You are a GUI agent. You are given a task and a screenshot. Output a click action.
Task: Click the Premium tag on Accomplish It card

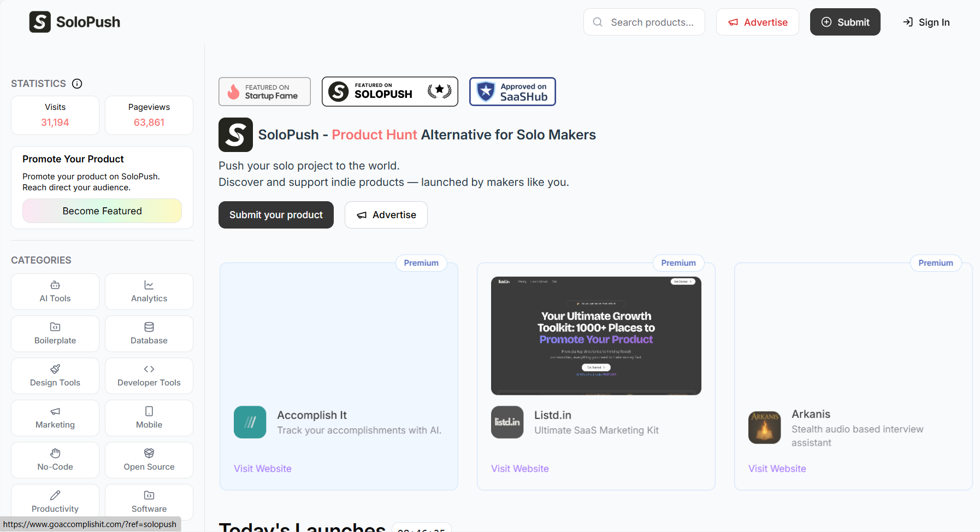pyautogui.click(x=421, y=263)
